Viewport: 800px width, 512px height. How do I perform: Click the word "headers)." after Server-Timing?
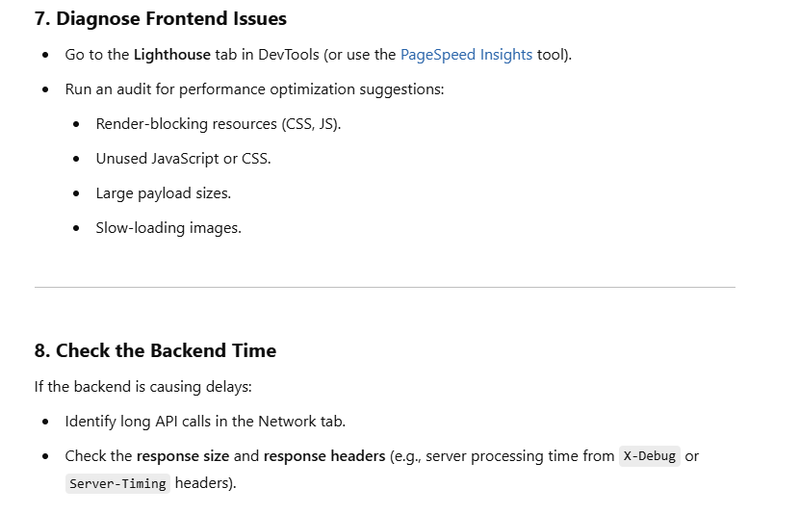(206, 483)
